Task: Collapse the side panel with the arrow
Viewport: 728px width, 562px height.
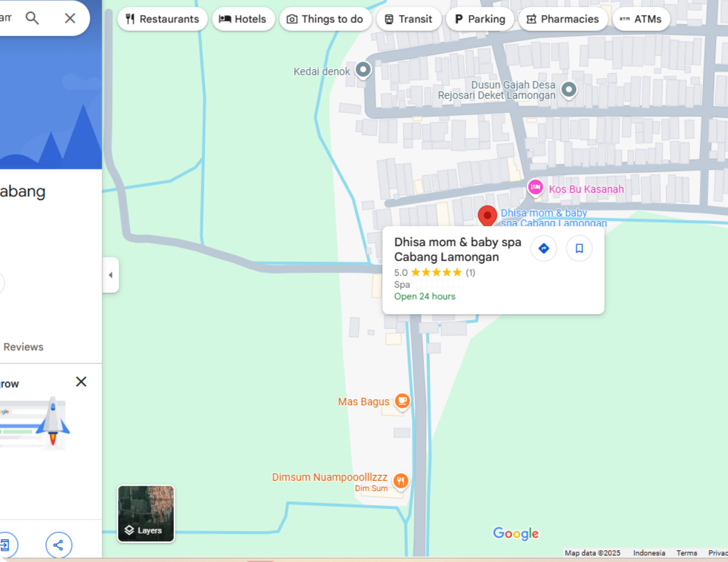Action: tap(111, 275)
